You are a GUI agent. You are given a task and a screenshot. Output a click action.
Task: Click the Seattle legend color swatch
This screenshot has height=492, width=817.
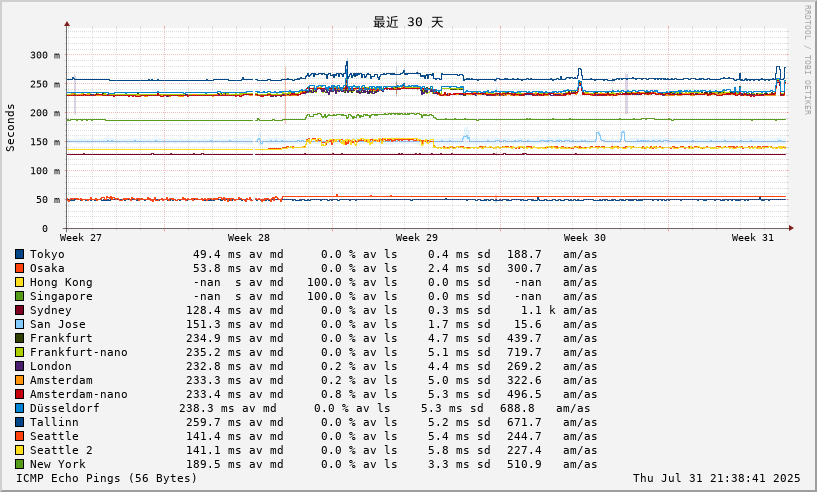(x=19, y=436)
